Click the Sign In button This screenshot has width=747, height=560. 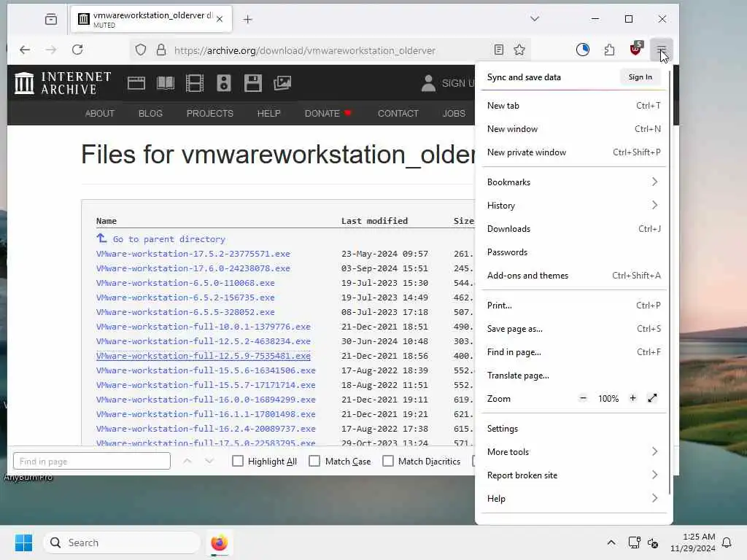pos(640,77)
